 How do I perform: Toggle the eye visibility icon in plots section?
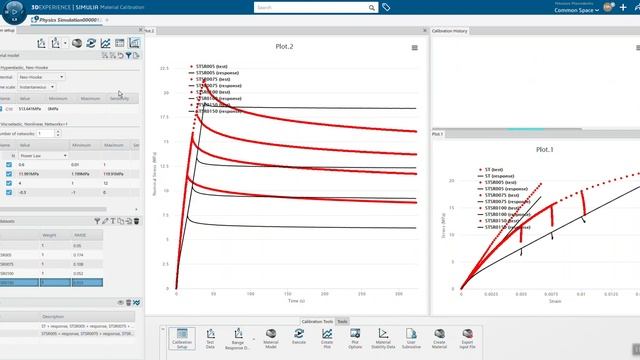pyautogui.click(x=121, y=302)
